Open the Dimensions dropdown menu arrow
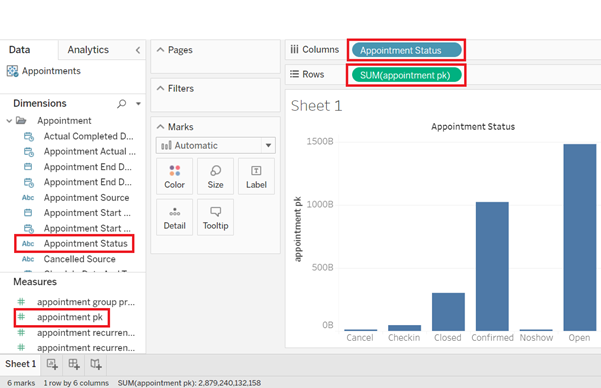This screenshot has height=388, width=601. click(x=138, y=104)
